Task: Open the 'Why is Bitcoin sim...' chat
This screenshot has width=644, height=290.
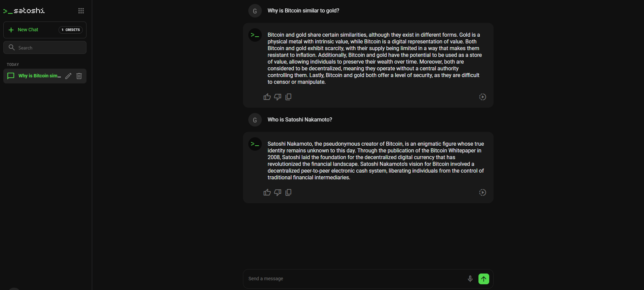Action: pos(39,76)
